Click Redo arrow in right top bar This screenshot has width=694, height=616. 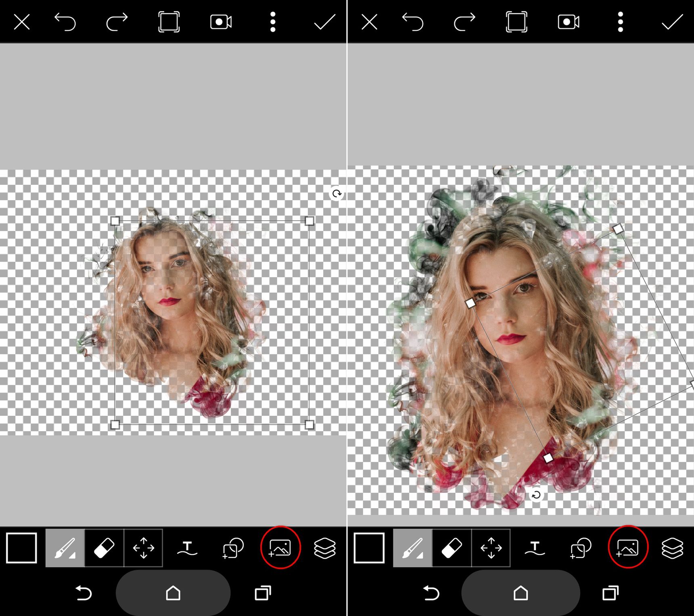(x=464, y=22)
